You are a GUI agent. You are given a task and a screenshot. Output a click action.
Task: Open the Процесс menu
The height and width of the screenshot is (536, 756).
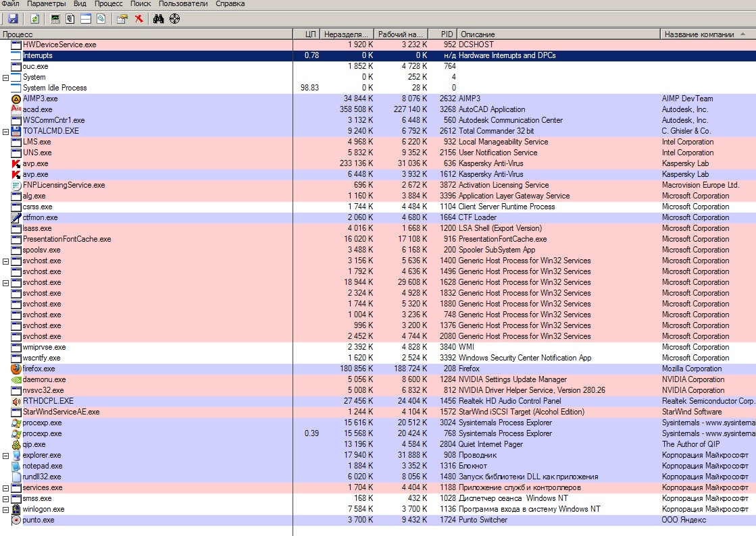tap(109, 4)
